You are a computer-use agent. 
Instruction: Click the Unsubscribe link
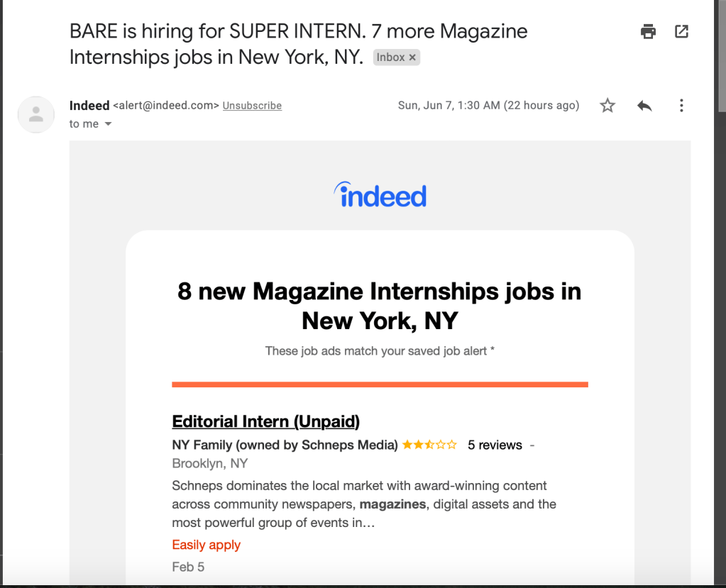click(252, 106)
